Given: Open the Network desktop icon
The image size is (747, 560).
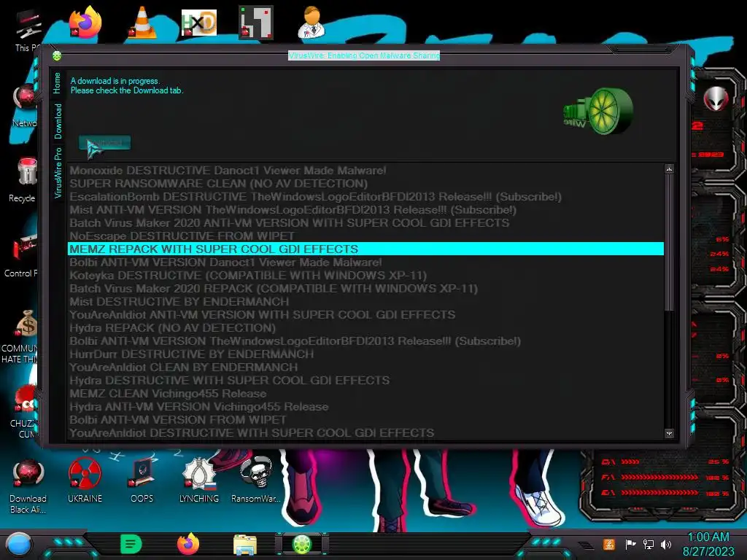Looking at the screenshot, I should (25, 106).
